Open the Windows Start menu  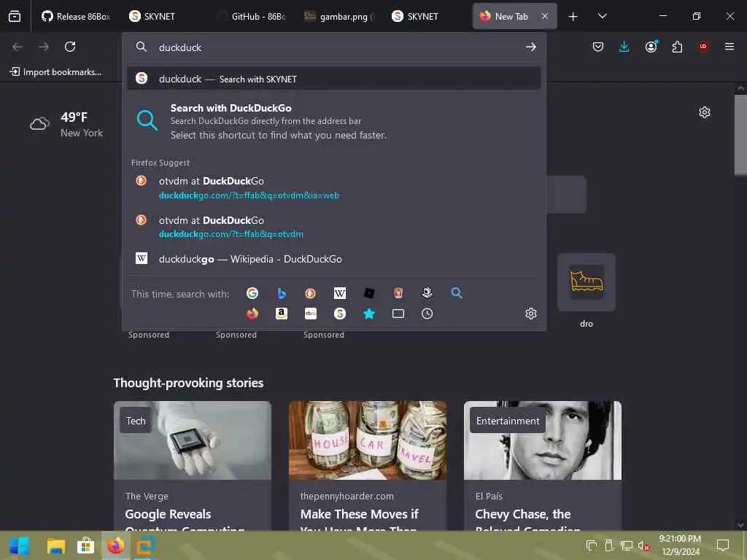19,546
